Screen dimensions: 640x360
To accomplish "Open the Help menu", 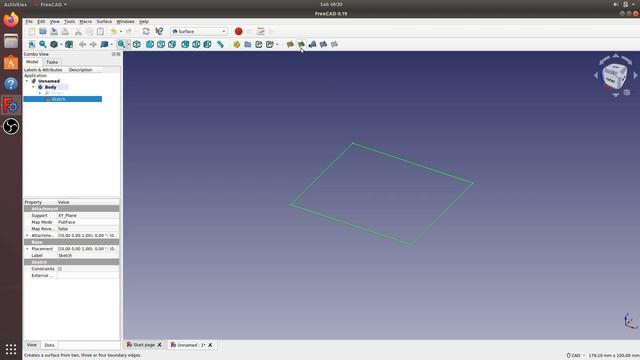I will click(144, 22).
